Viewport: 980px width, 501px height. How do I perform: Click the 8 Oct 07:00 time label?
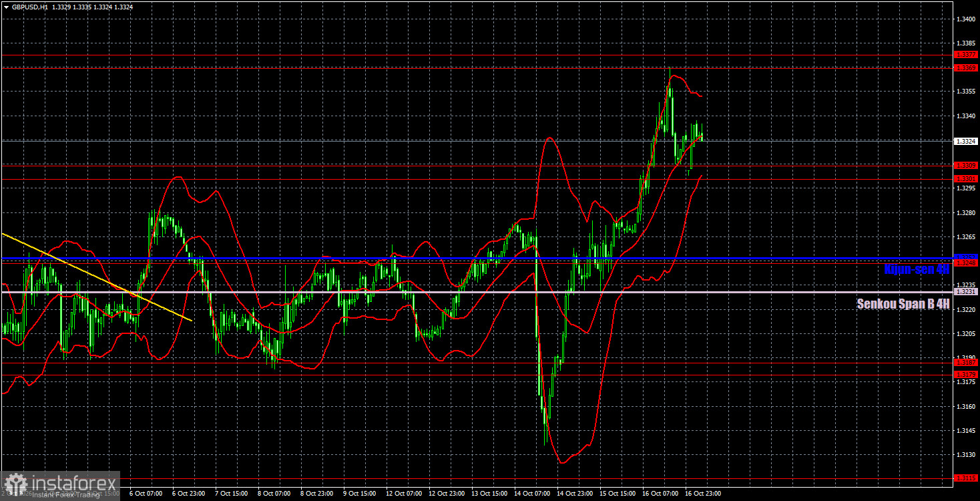coord(274,494)
